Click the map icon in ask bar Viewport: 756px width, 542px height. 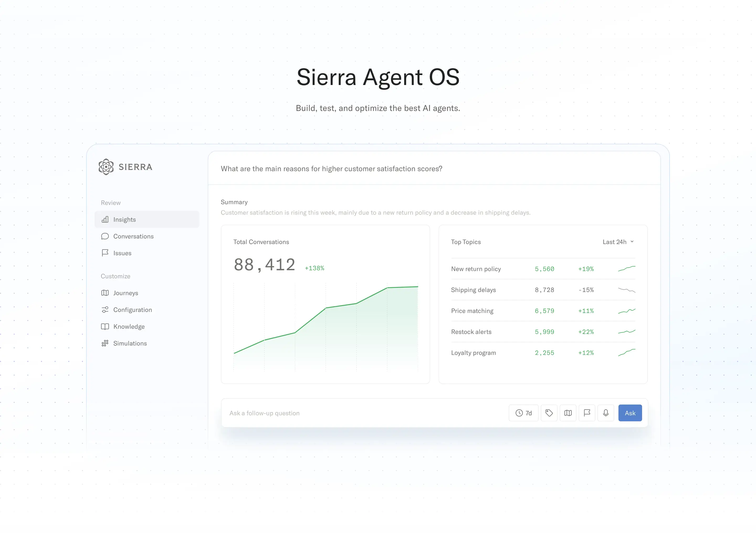pos(568,413)
